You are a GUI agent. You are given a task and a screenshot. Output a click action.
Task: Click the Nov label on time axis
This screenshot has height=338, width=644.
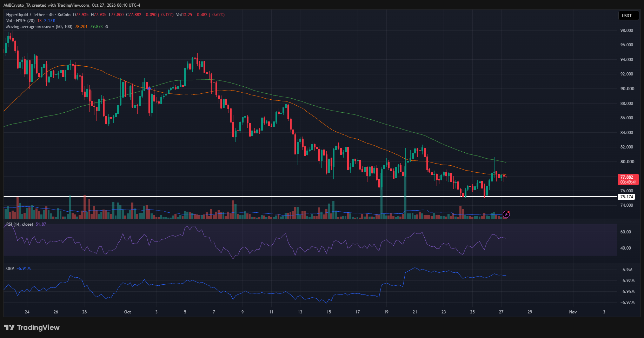click(x=573, y=312)
